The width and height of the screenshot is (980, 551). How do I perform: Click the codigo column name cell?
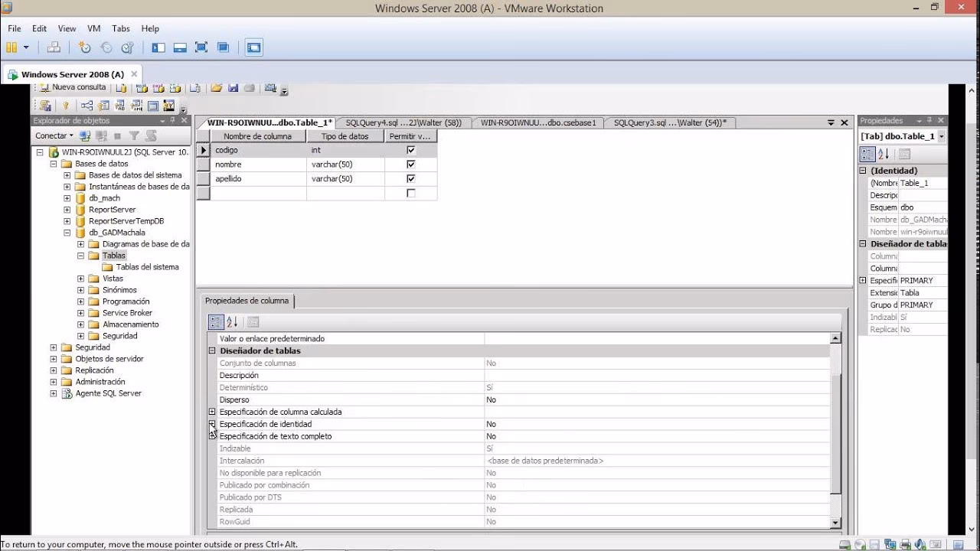(x=258, y=151)
